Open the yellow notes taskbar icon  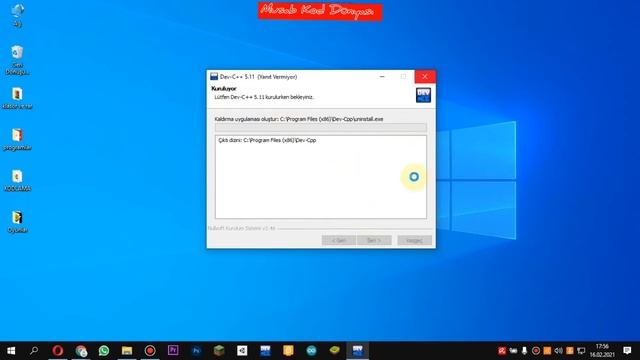click(288, 351)
